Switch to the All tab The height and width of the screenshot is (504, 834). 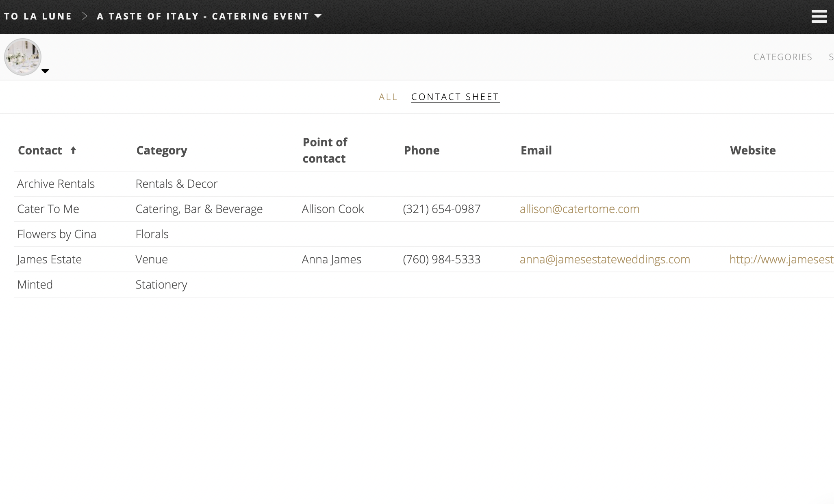click(x=388, y=97)
